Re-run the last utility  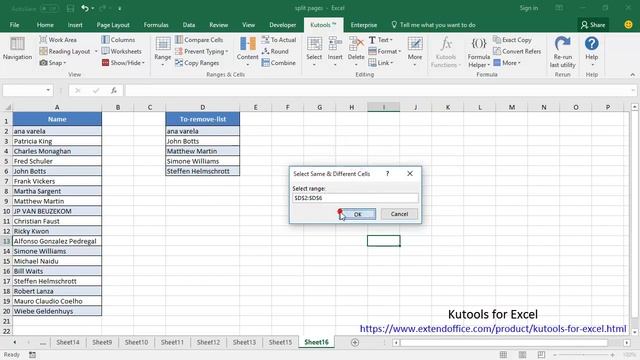coord(562,52)
